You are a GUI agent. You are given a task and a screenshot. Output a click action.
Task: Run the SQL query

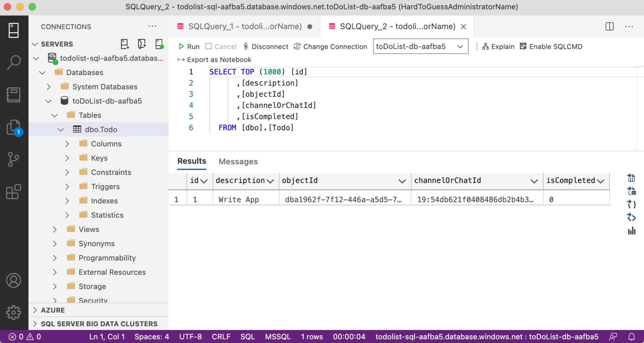coord(189,47)
